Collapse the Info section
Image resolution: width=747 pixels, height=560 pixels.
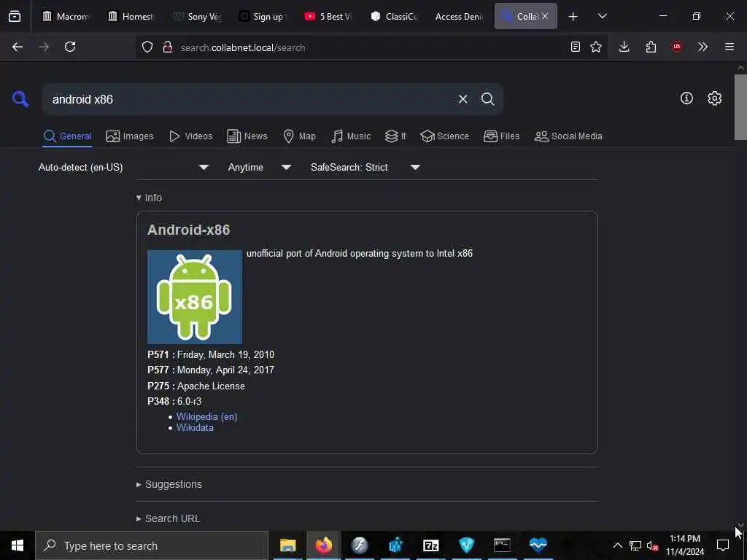149,198
